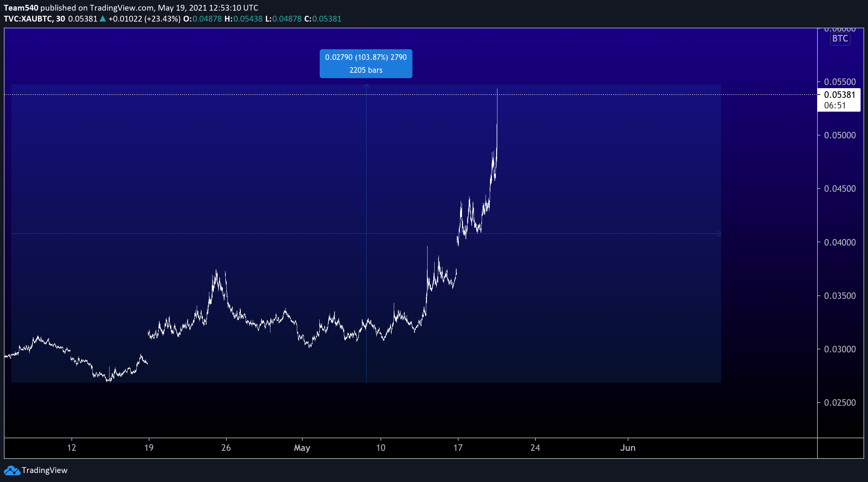Click the low value L:0.04878
Image resolution: width=868 pixels, height=482 pixels.
click(283, 19)
